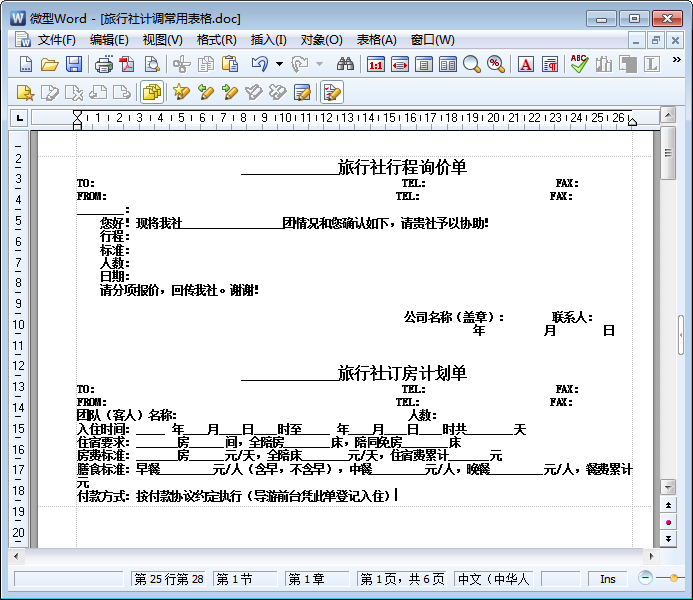Click the next page double-arrow button
693x600 pixels.
(668, 539)
